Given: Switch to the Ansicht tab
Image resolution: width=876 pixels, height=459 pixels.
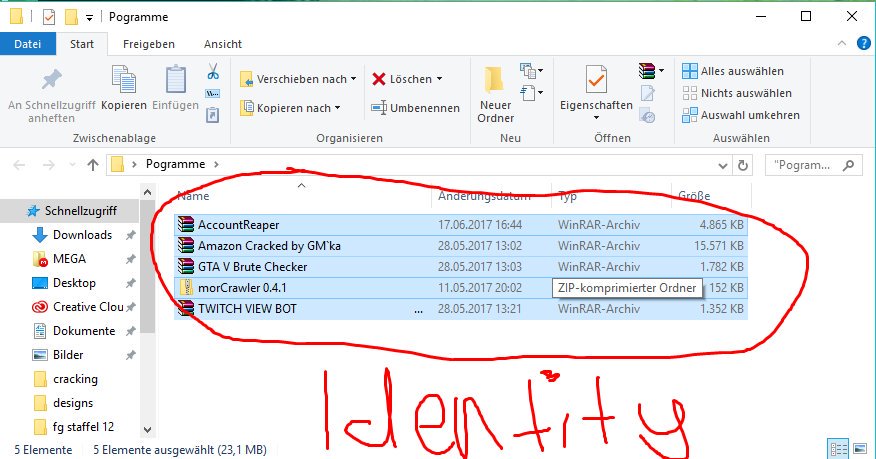Looking at the screenshot, I should tap(222, 44).
